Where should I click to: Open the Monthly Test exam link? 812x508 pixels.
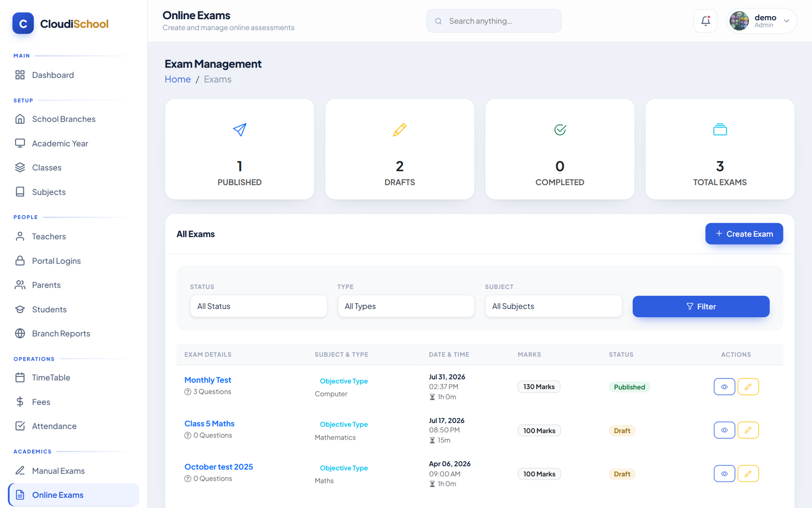(x=208, y=380)
